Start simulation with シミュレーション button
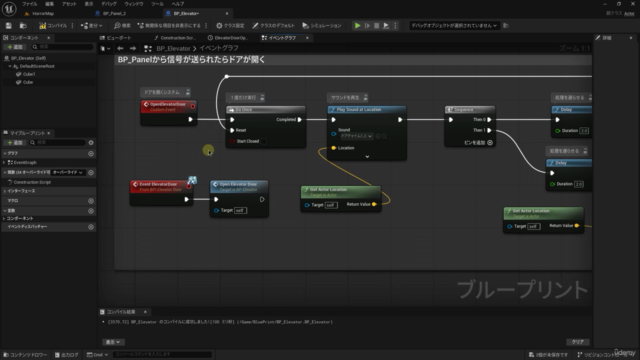 click(x=322, y=26)
